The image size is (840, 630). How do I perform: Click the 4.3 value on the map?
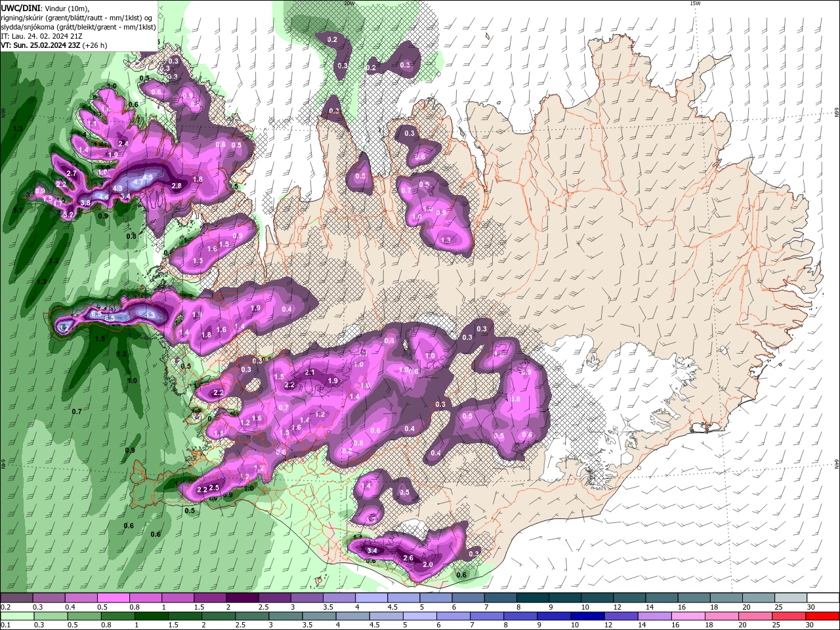click(118, 188)
